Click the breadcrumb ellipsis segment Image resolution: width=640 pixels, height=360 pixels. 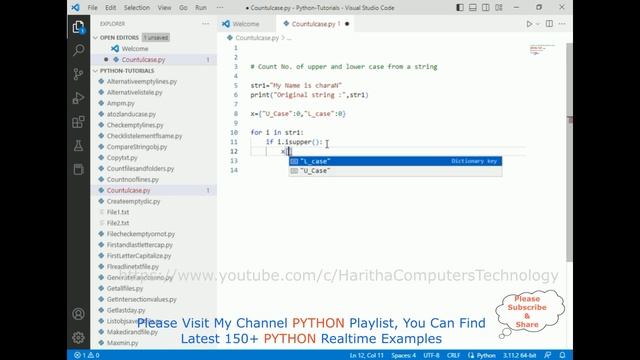289,38
